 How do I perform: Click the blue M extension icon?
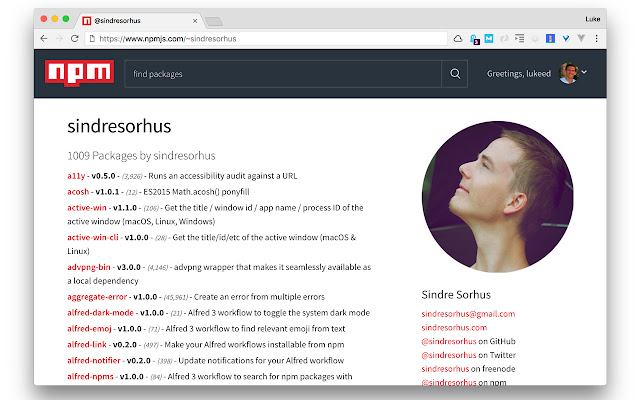[489, 38]
